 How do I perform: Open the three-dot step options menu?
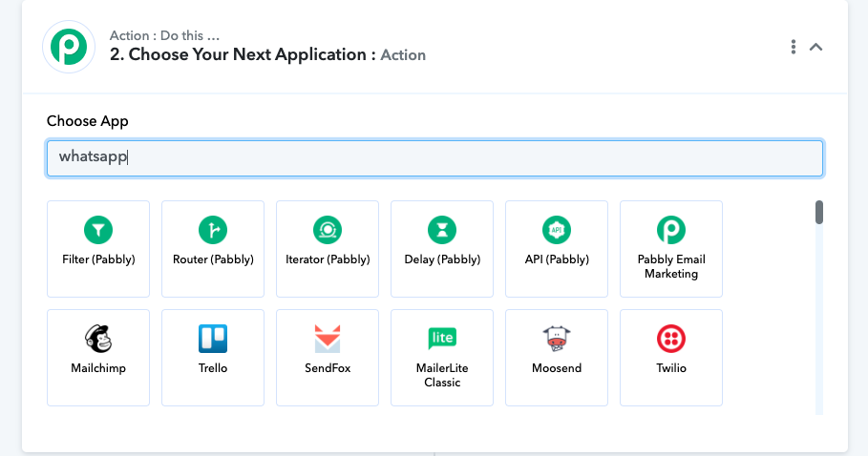point(794,47)
